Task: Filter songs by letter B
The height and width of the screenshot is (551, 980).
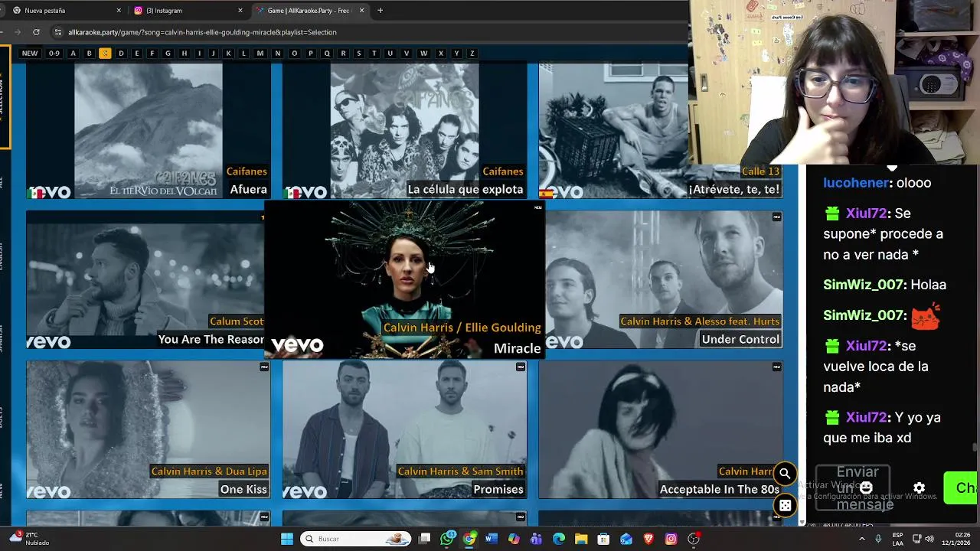Action: pos(89,54)
